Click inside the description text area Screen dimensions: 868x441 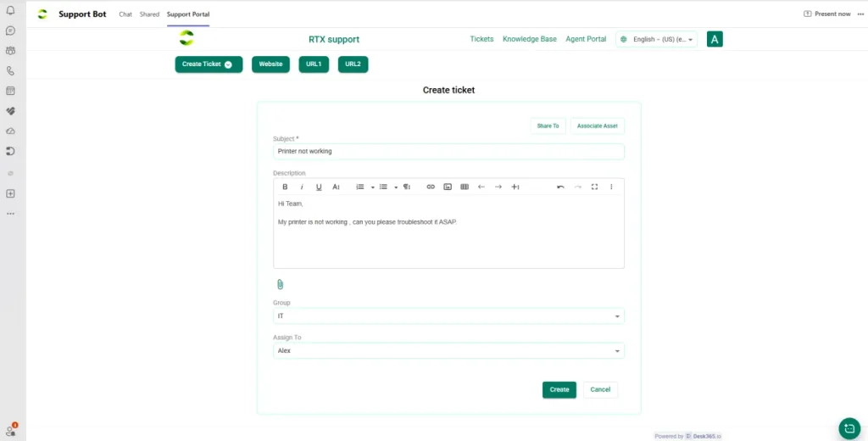point(448,232)
